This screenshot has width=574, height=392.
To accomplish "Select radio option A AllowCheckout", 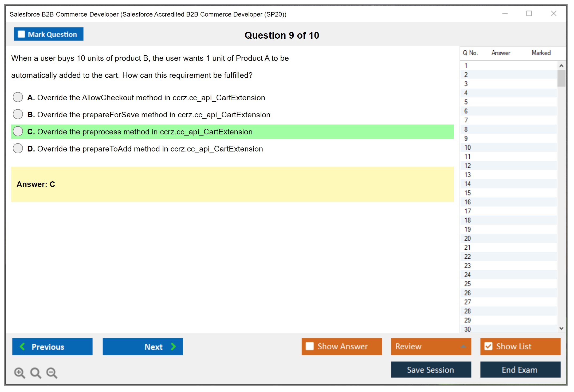I will [x=18, y=97].
